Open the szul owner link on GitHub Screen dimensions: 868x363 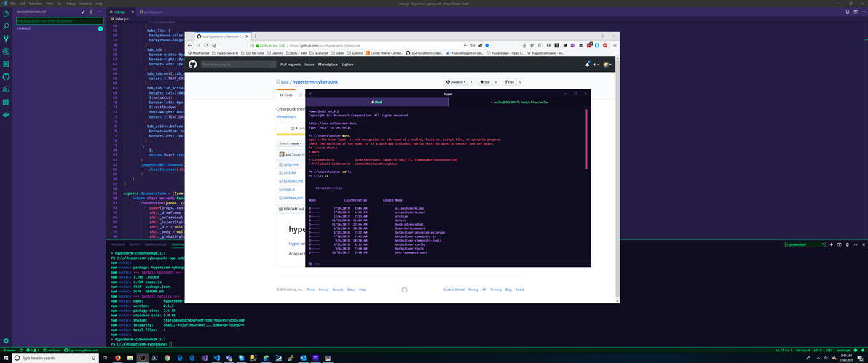click(285, 82)
